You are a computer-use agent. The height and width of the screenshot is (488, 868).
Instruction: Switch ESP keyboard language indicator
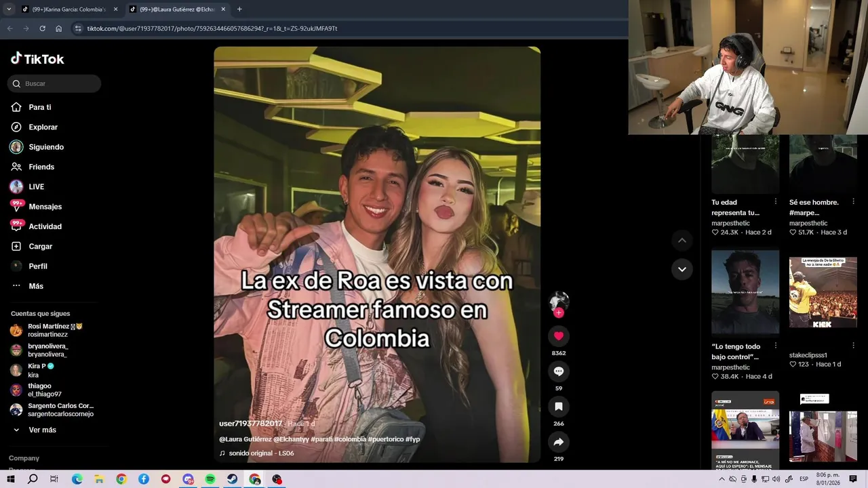point(804,479)
